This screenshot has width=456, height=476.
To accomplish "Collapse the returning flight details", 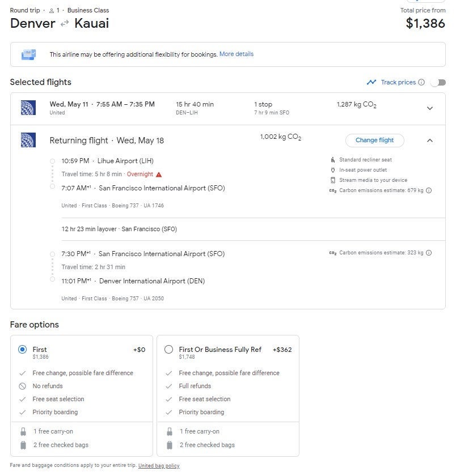I will click(429, 141).
